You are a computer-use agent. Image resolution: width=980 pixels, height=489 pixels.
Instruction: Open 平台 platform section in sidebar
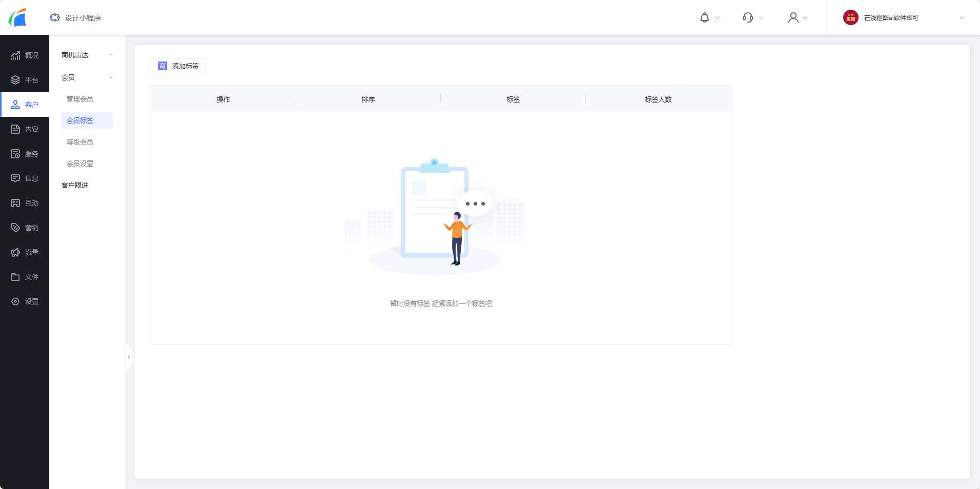(25, 80)
